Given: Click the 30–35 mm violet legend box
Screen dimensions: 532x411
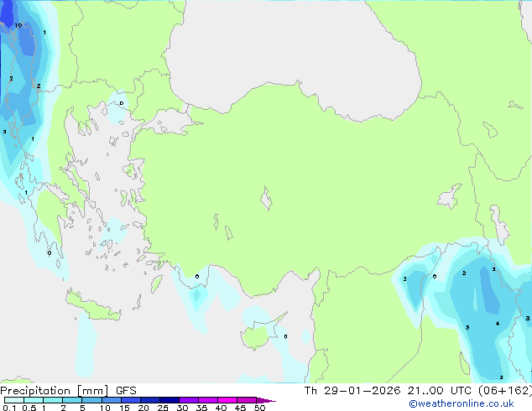Looking at the screenshot, I should pyautogui.click(x=188, y=400).
